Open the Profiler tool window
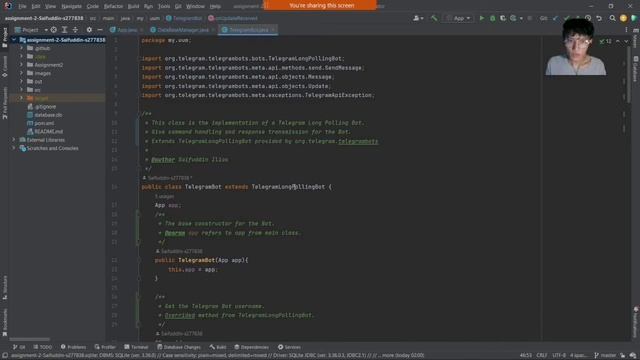This screenshot has height=360, width=640. click(105, 347)
